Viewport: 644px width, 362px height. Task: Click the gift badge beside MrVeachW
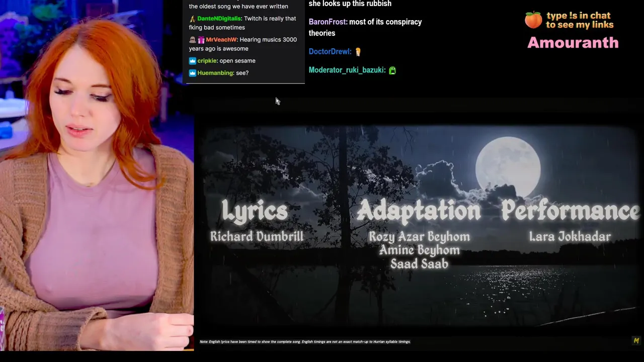pos(201,40)
